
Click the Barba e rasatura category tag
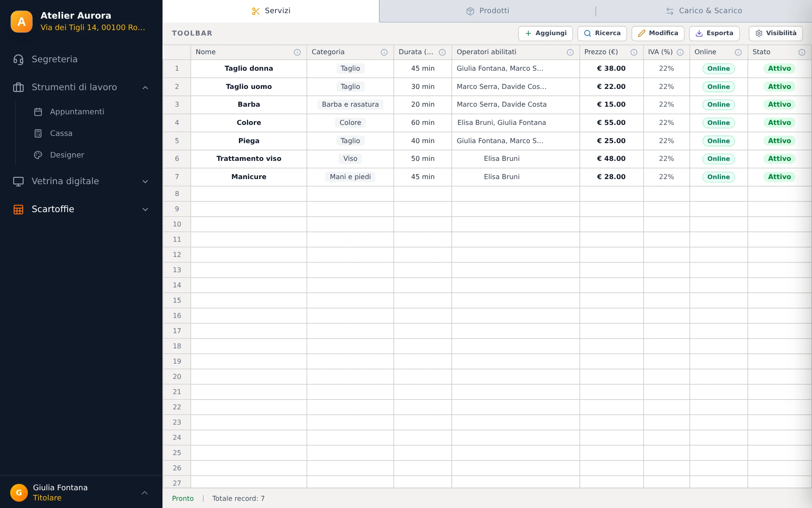click(350, 105)
